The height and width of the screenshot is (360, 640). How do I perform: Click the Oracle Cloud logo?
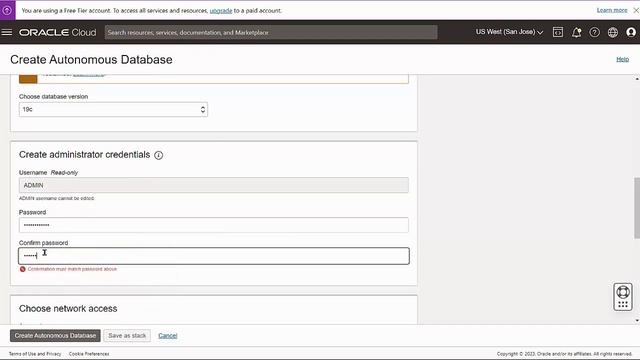pos(58,32)
